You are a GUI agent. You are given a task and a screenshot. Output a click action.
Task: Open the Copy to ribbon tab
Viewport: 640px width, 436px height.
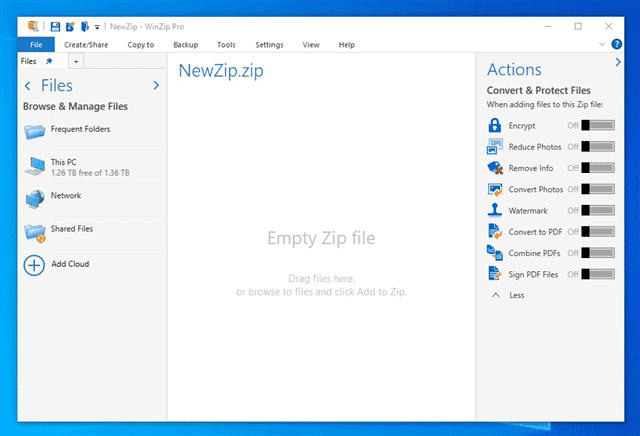[141, 45]
